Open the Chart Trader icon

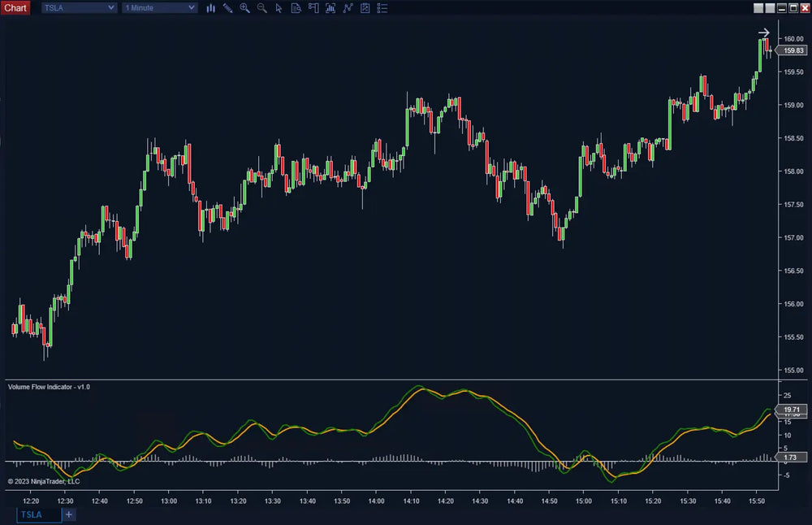[313, 8]
